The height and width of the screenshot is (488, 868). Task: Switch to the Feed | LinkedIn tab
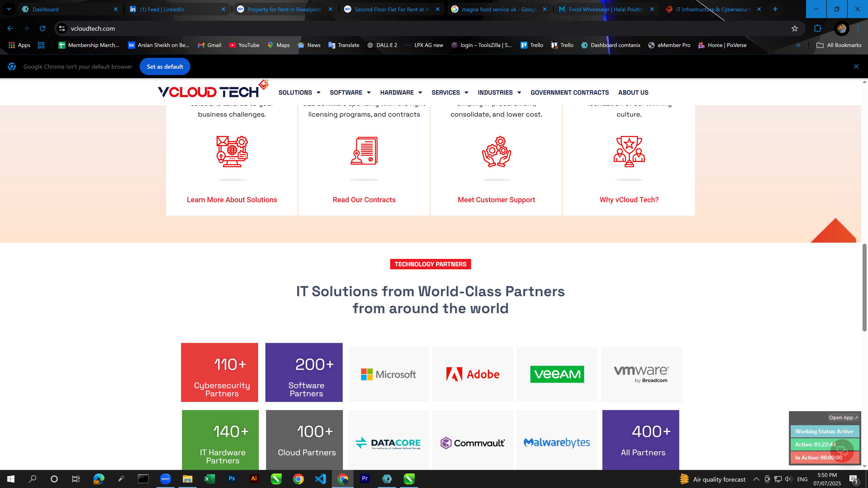pos(178,9)
